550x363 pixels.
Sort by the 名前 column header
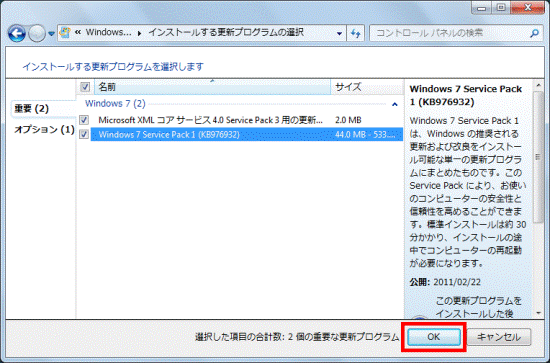(x=212, y=87)
